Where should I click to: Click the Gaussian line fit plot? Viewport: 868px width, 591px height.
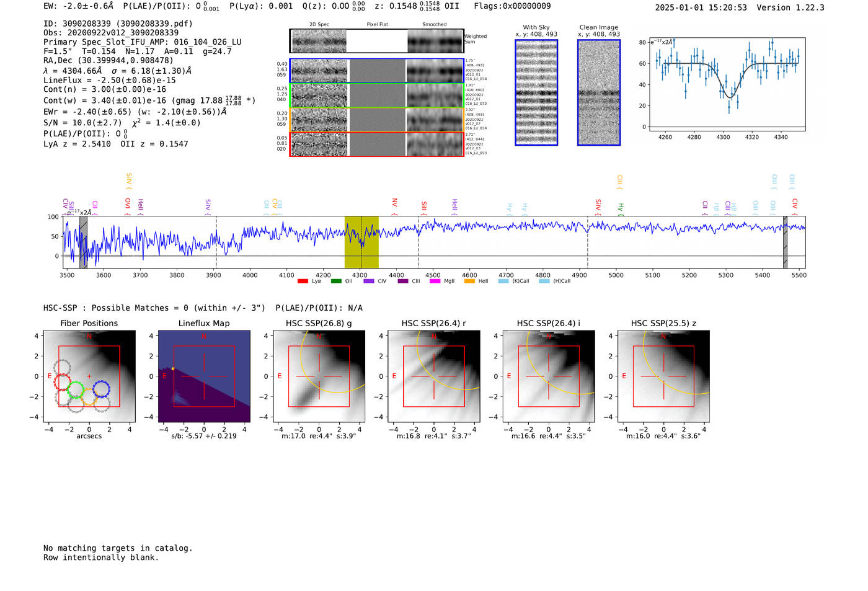pos(727,84)
